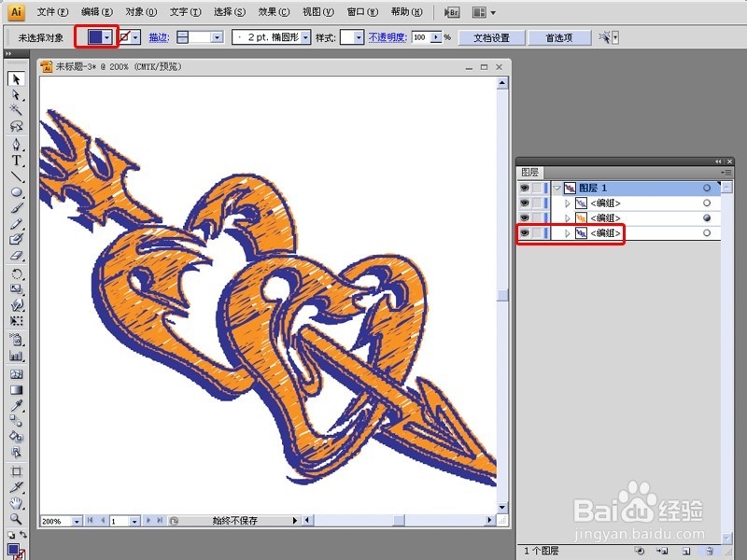Select the Line Segment tool
The image size is (747, 560).
(x=16, y=176)
